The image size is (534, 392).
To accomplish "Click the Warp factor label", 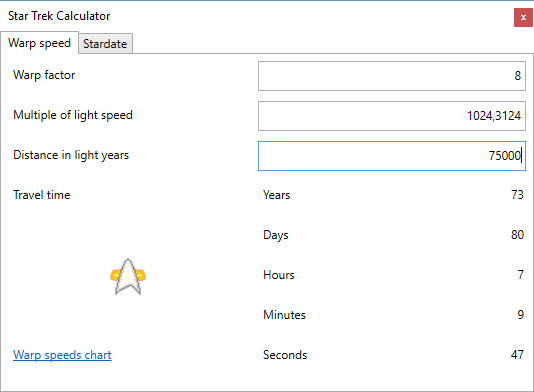I will point(44,75).
